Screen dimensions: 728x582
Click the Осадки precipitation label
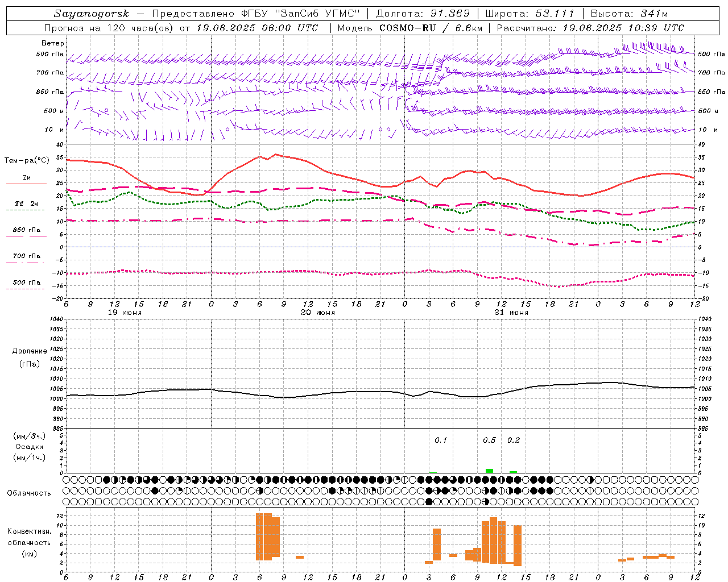30,447
